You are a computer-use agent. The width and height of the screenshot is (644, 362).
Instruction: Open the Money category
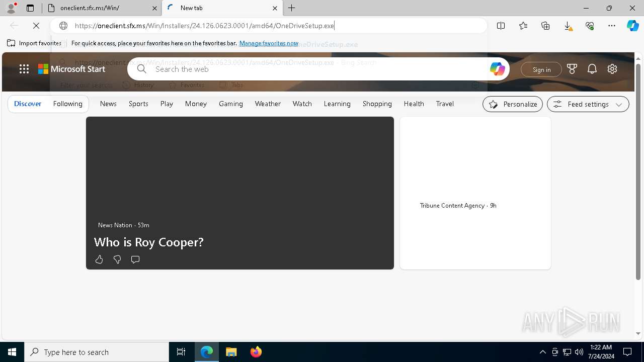click(x=196, y=104)
